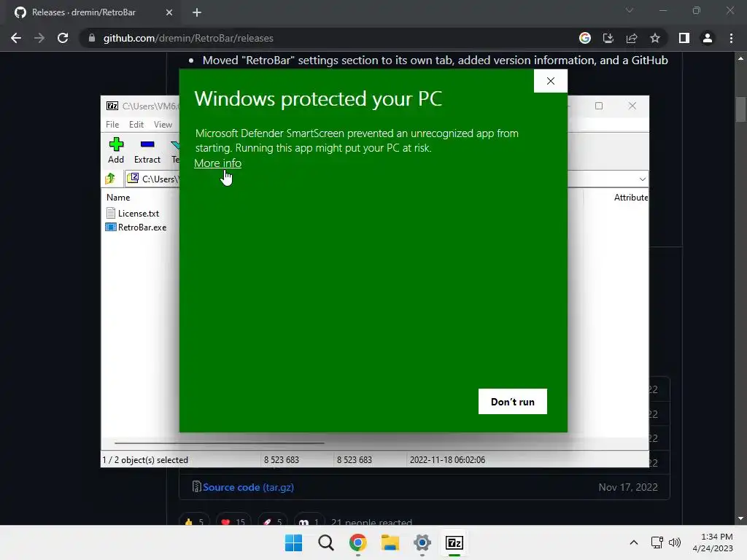
Task: Click the 7-Zip icon in the taskbar
Action: click(x=454, y=542)
